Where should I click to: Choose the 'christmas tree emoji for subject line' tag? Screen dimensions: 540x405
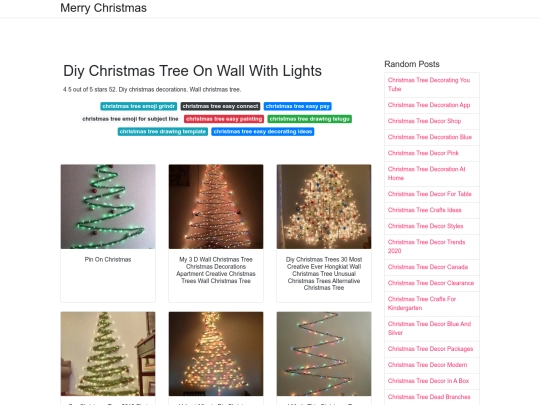tap(131, 119)
